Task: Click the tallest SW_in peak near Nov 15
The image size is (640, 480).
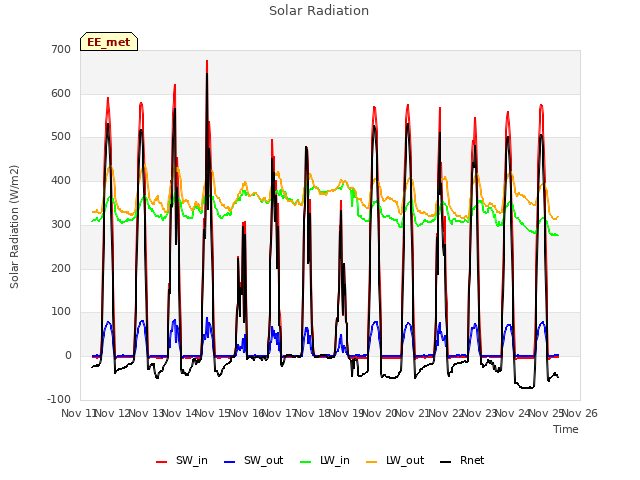Action: pyautogui.click(x=207, y=62)
